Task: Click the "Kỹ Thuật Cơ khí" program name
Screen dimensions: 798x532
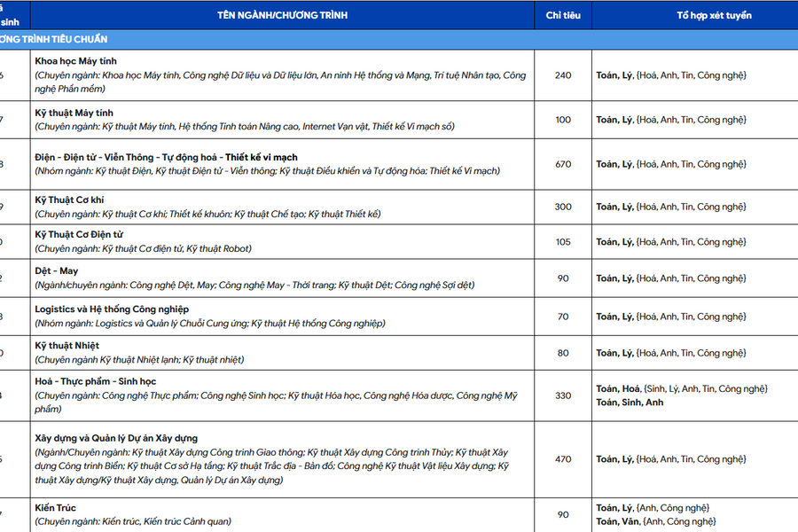Action: click(x=69, y=200)
